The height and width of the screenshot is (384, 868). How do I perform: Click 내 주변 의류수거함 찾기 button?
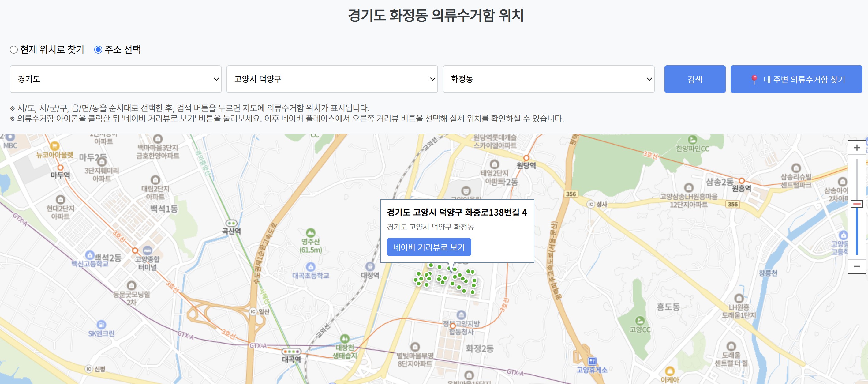pos(796,79)
